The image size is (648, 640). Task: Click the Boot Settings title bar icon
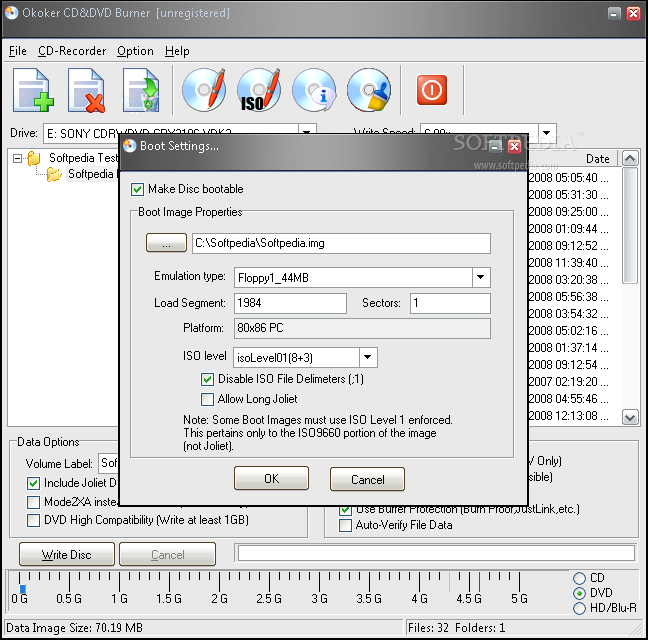(x=130, y=146)
